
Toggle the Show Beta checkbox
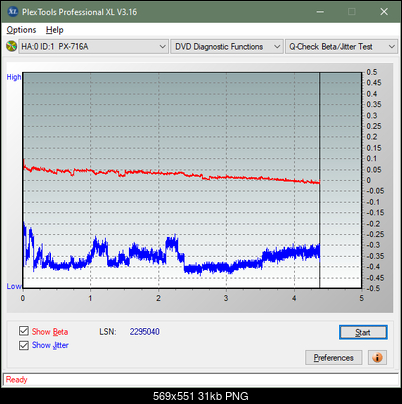pyautogui.click(x=24, y=331)
